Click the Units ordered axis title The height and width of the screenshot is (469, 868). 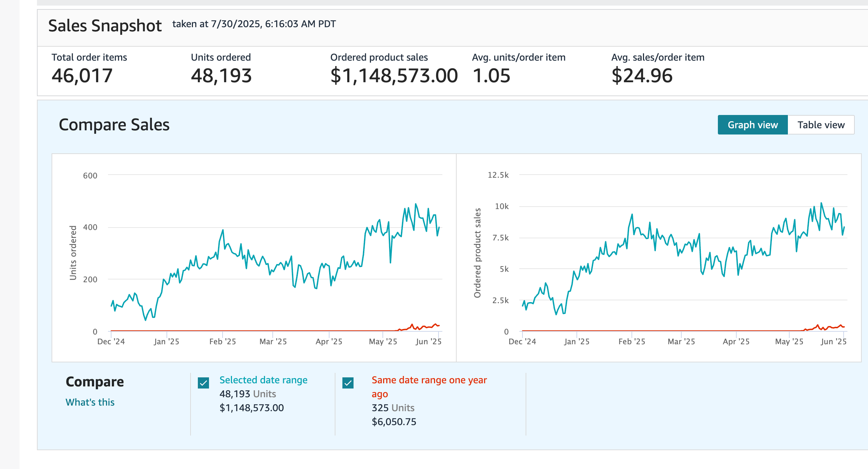pos(73,253)
